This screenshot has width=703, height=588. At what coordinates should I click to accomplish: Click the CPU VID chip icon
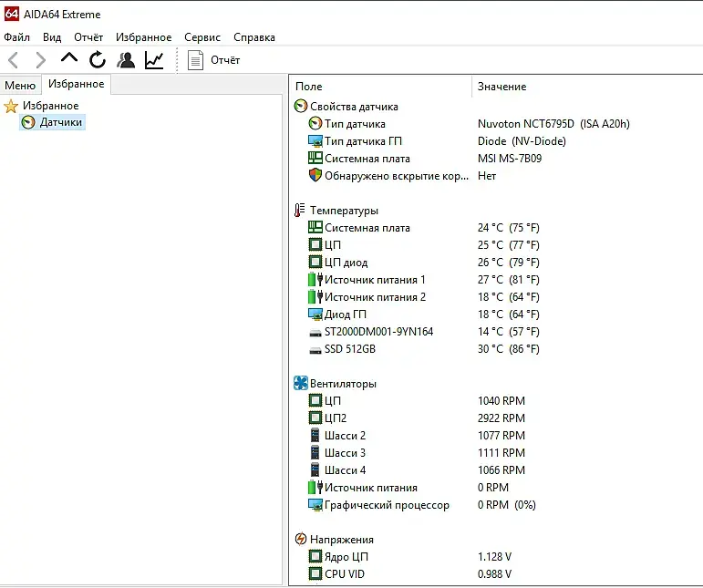tap(315, 573)
